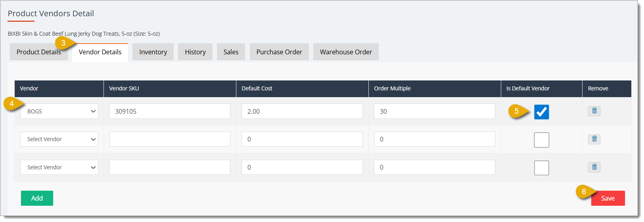Check default vendor box in second row
This screenshot has height=222, width=644.
point(541,140)
